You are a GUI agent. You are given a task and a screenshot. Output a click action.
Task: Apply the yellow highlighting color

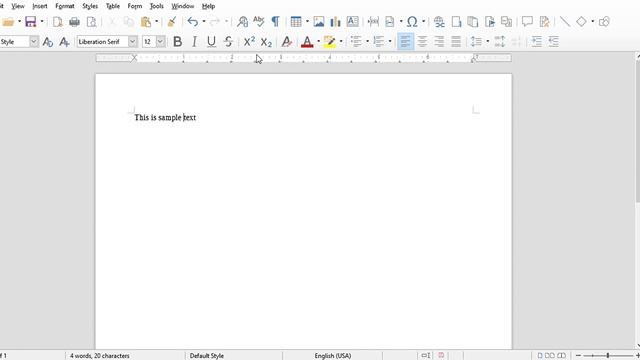click(x=329, y=42)
